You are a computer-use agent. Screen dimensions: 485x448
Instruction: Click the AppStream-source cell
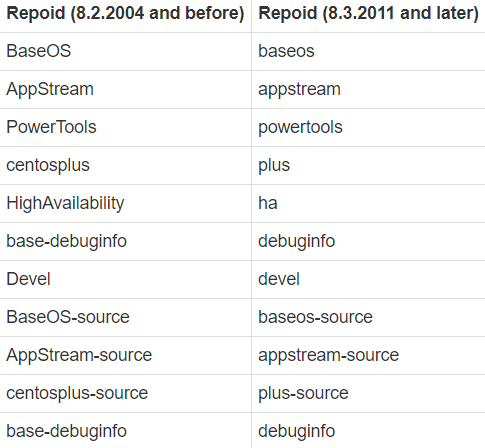tap(125, 355)
